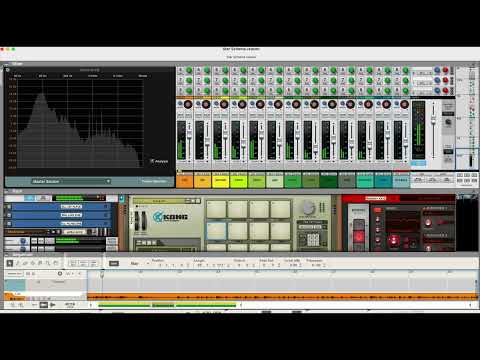
Task: Toggle the dark snap-enable button left of Bar dropdown
Action: click(114, 263)
